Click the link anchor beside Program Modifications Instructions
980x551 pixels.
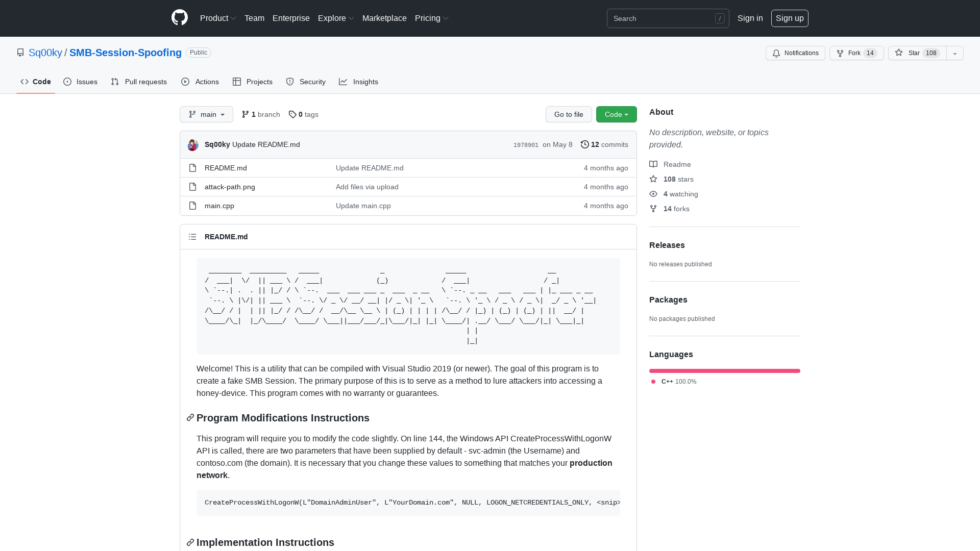tap(190, 418)
